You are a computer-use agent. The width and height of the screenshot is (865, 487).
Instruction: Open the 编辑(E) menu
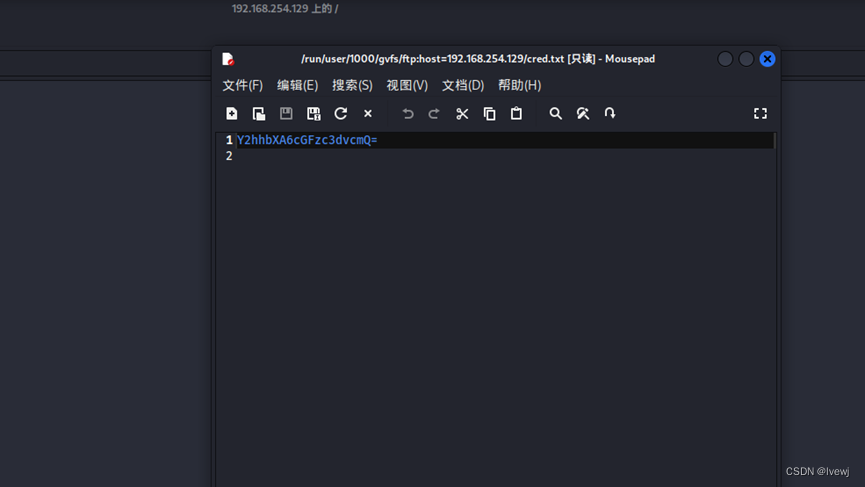(x=297, y=85)
